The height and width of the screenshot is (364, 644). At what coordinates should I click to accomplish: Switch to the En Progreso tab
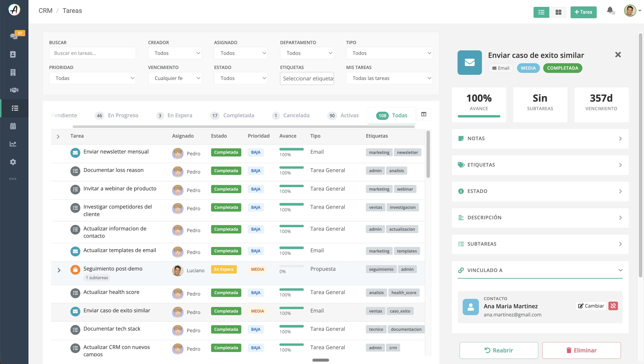116,115
